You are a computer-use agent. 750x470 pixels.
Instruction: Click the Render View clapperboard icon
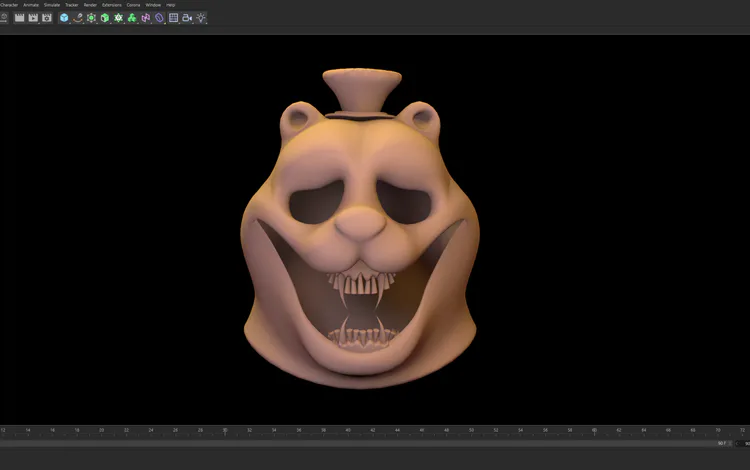(x=20, y=18)
